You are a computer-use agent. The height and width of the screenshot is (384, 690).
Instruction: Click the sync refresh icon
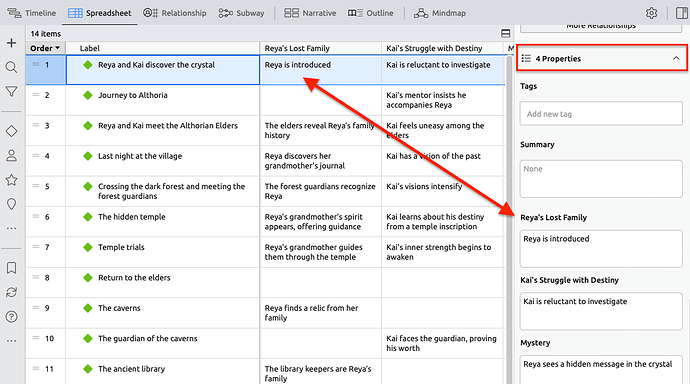(x=11, y=292)
